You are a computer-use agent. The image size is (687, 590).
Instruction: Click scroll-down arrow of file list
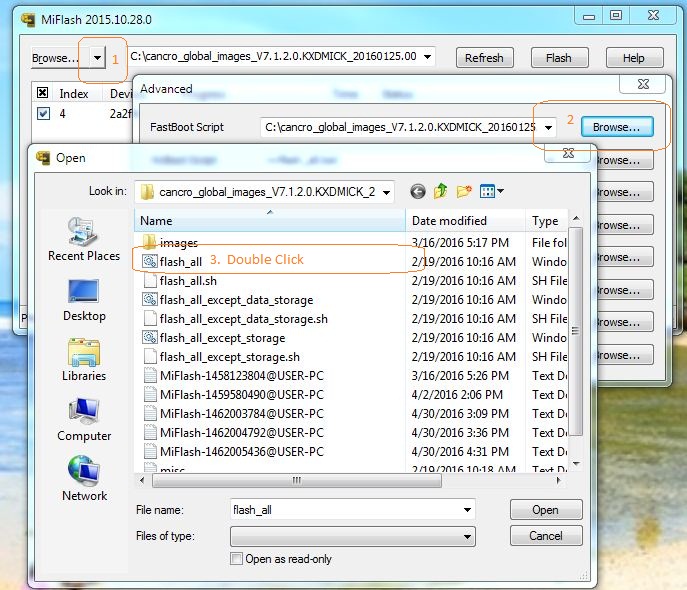coord(576,464)
